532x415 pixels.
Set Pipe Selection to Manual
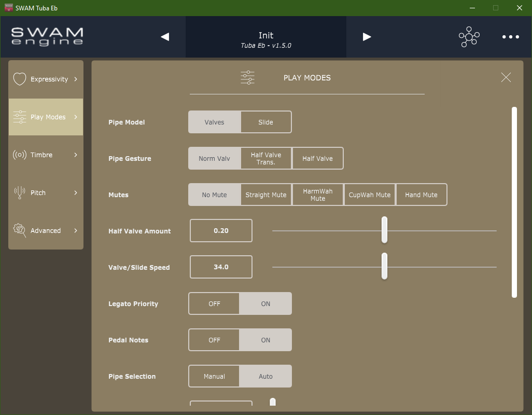[214, 376]
